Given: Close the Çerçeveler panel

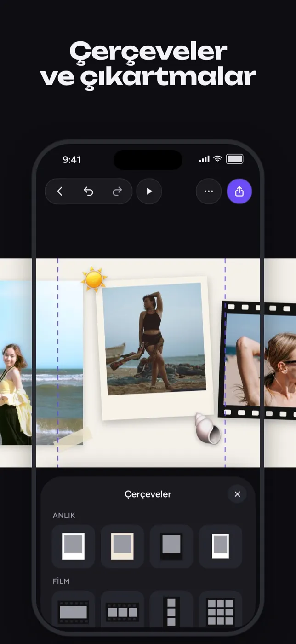Looking at the screenshot, I should [x=237, y=494].
